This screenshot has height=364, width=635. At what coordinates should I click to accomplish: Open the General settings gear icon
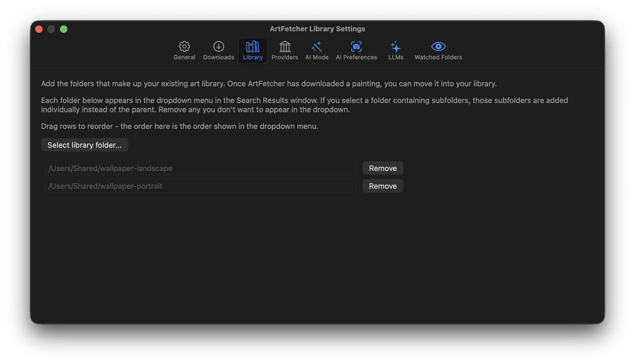tap(184, 47)
